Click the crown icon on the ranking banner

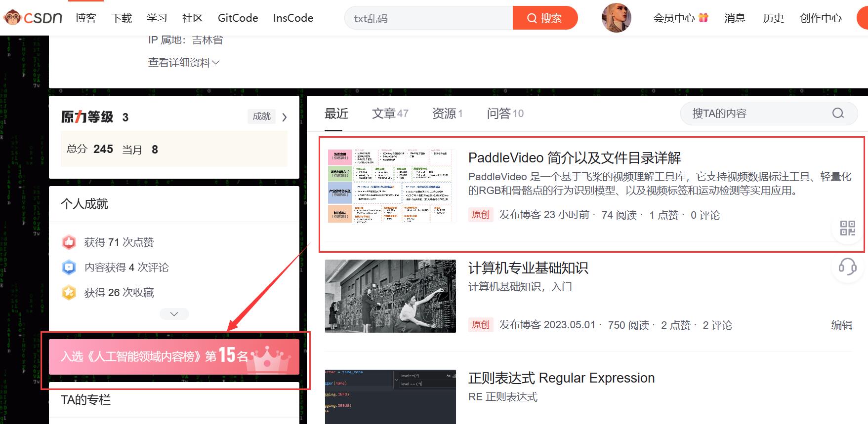[x=269, y=359]
